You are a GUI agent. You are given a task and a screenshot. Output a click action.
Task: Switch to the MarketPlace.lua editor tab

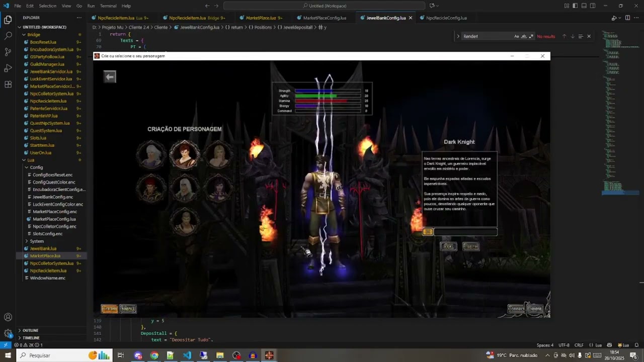pyautogui.click(x=261, y=18)
